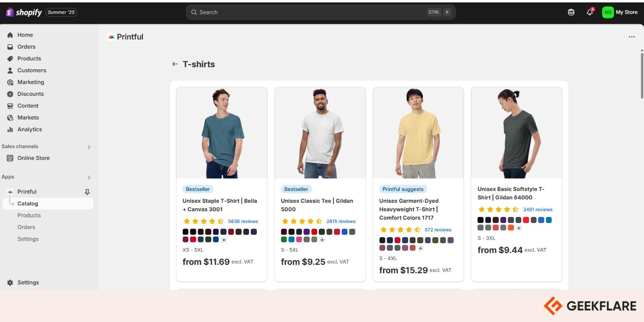Show more colors for Gildan 64000
The image size is (644, 322).
coord(519,228)
